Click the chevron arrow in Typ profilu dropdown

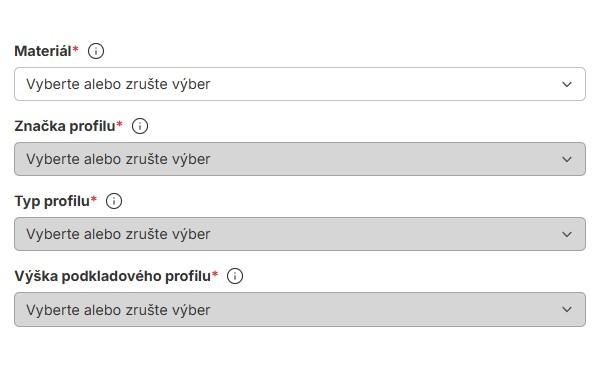pos(567,234)
